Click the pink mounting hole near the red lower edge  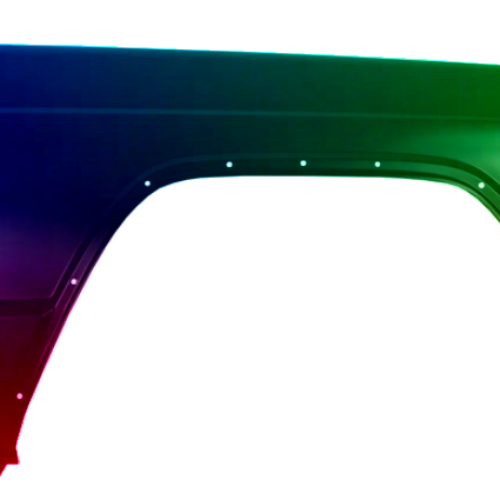(20, 396)
